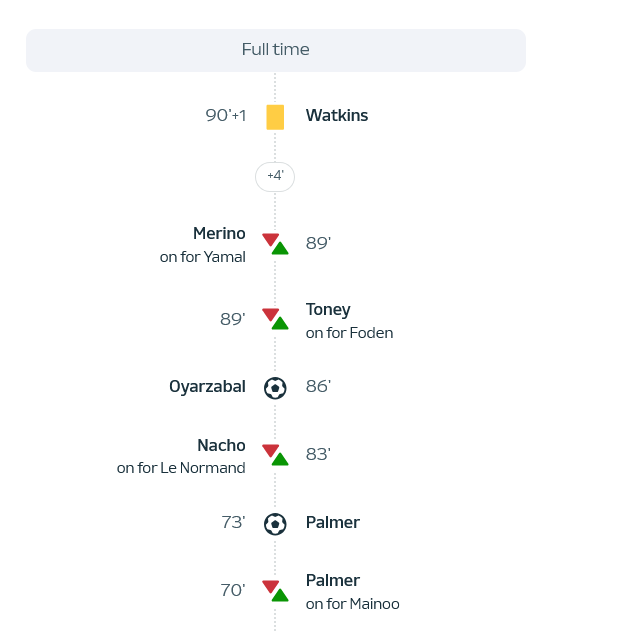The image size is (617, 632).
Task: Click the football goal icon for Oyarzabal
Action: point(275,388)
